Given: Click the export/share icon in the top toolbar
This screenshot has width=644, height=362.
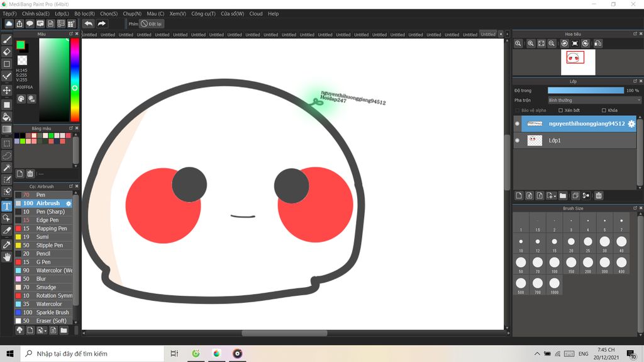Looking at the screenshot, I should 19,24.
